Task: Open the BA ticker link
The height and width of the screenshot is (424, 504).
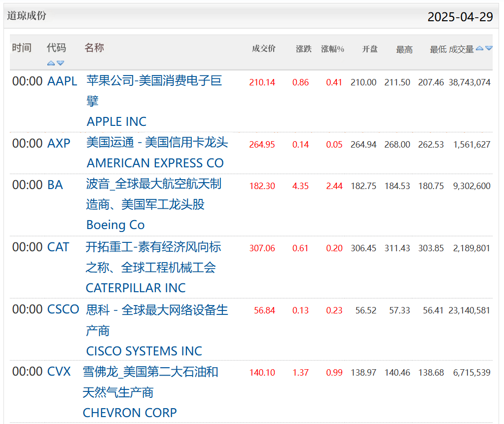Action: tap(55, 185)
